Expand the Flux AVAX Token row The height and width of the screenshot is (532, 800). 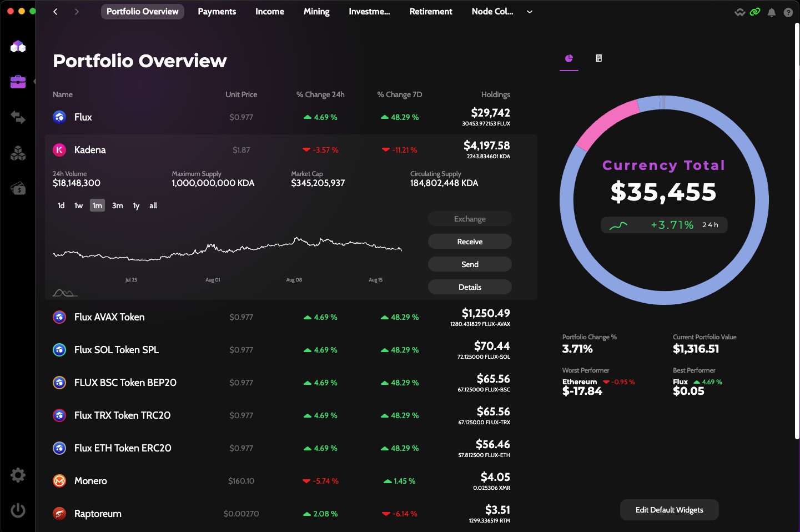coord(291,317)
